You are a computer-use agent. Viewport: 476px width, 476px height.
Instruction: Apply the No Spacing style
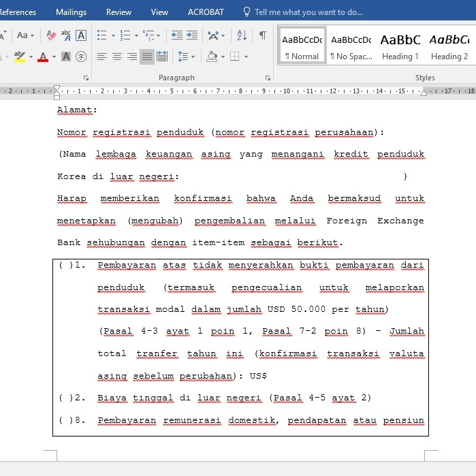point(351,46)
